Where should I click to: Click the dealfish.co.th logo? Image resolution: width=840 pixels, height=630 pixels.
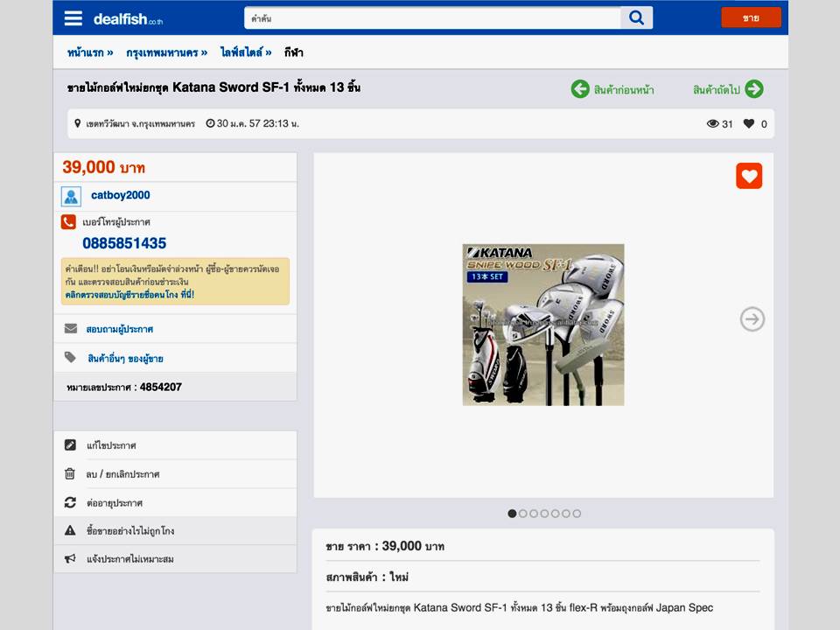click(x=128, y=19)
